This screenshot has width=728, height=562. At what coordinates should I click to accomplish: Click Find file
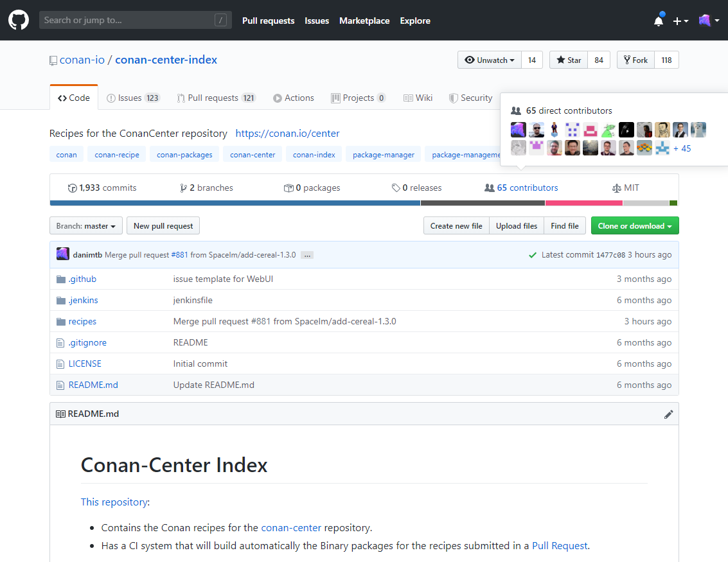565,226
